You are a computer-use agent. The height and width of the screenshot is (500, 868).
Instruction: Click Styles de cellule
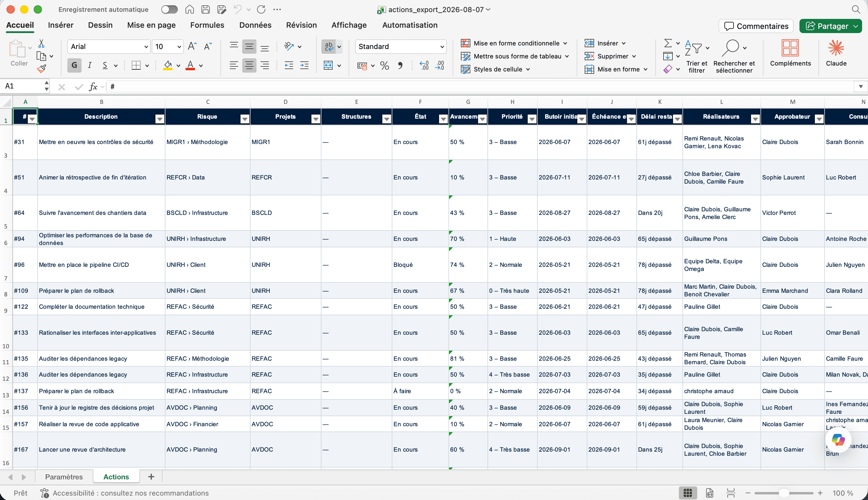(x=495, y=69)
